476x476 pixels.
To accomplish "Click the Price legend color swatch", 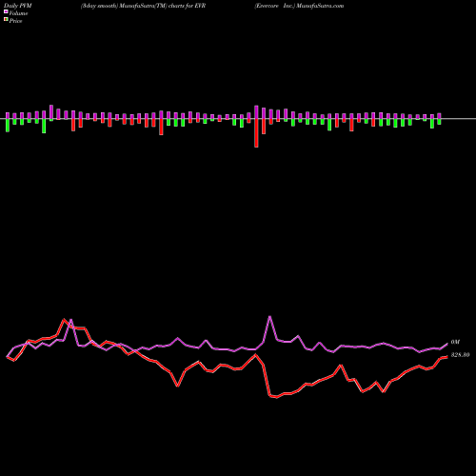I will point(6,19).
